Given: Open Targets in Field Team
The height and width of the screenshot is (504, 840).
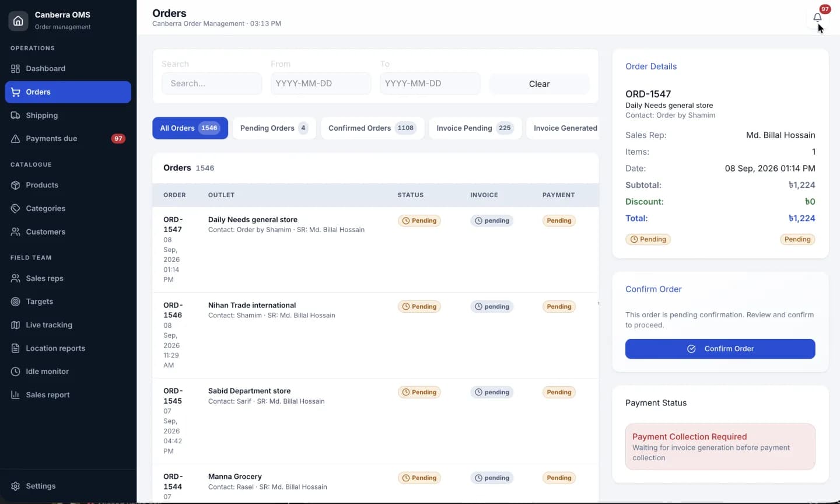Looking at the screenshot, I should tap(68, 302).
